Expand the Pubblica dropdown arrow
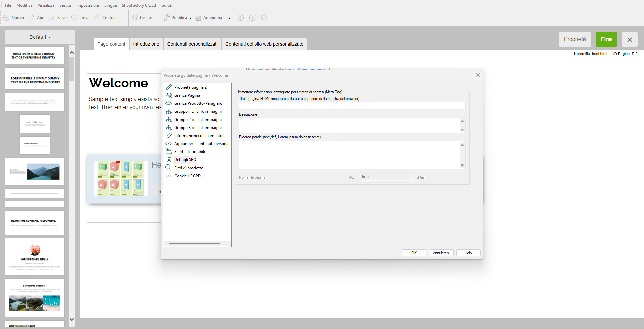 point(190,18)
